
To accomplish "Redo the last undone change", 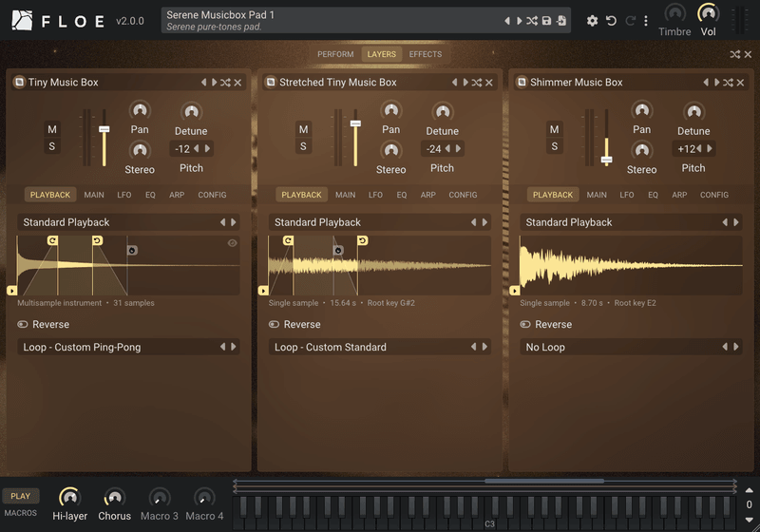I will [x=630, y=21].
